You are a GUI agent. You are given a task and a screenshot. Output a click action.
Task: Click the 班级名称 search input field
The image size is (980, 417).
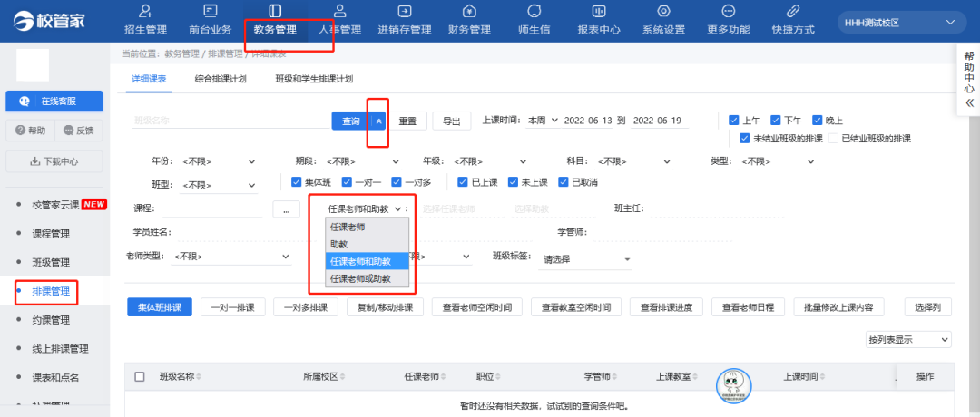[x=230, y=121]
